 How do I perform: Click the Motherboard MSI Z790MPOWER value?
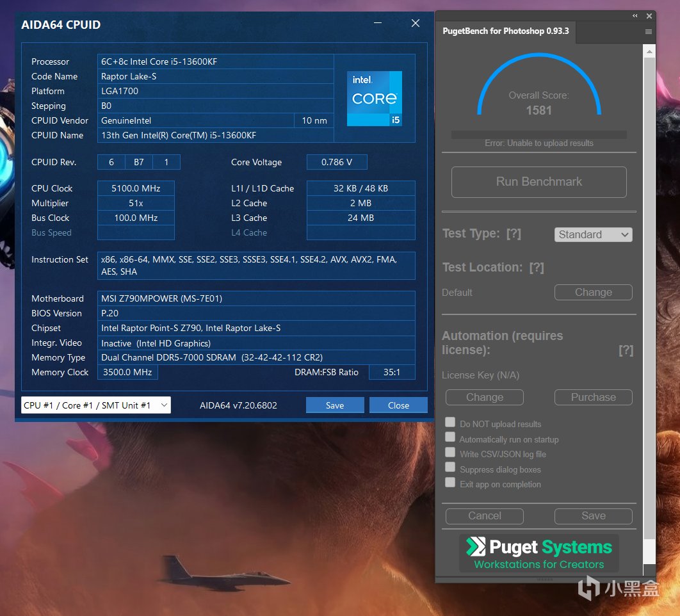click(x=256, y=298)
